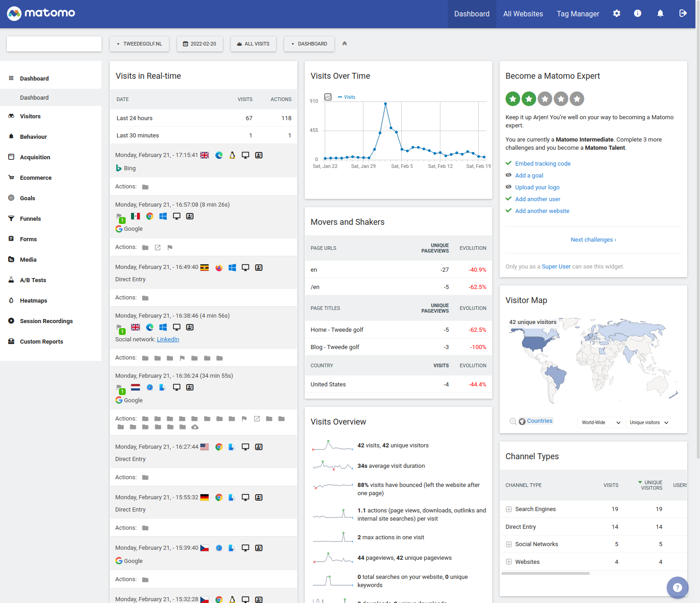Open the TWEEDEGOLF.NL website selector
The image size is (700, 603).
(139, 44)
